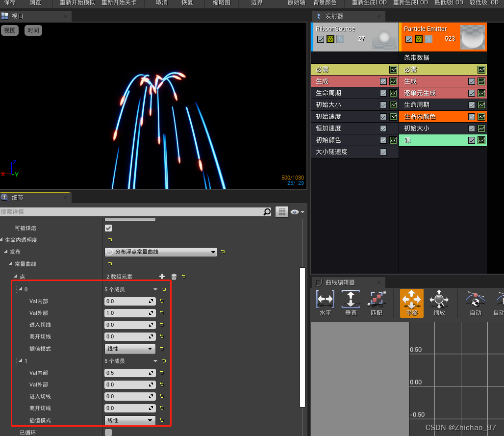This screenshot has width=504, height=436.
Task: Collapse array element 0
Action: coord(21,289)
